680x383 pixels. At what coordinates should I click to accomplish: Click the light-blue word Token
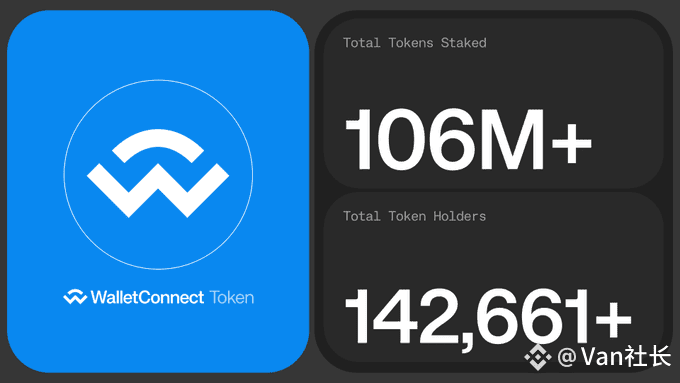(232, 298)
